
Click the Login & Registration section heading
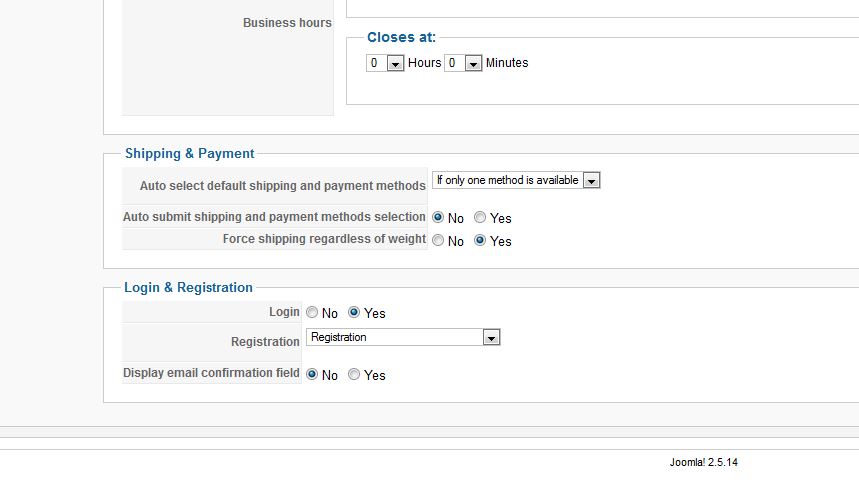pyautogui.click(x=188, y=288)
